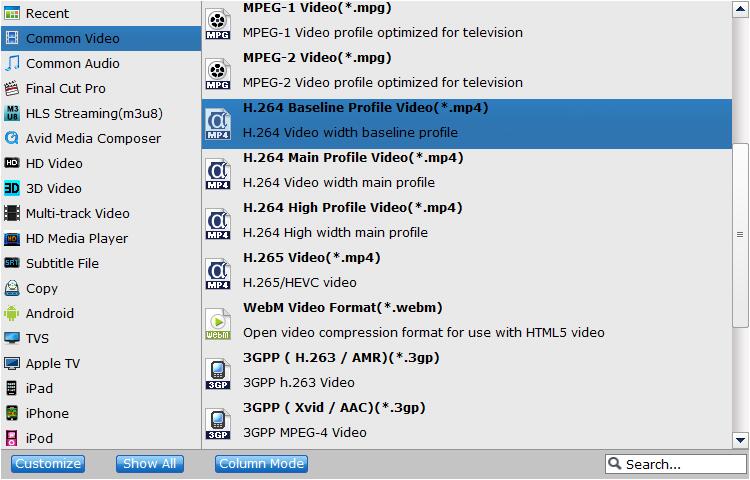Click the format list scroll down arrow
Screen dimensions: 750x480
coord(740,440)
